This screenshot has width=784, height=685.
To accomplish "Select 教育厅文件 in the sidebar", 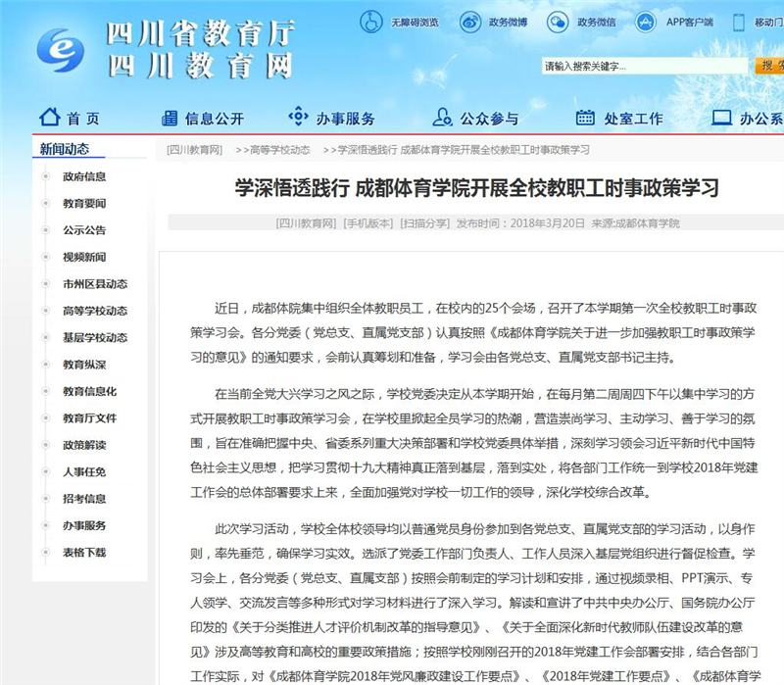I will (x=89, y=418).
